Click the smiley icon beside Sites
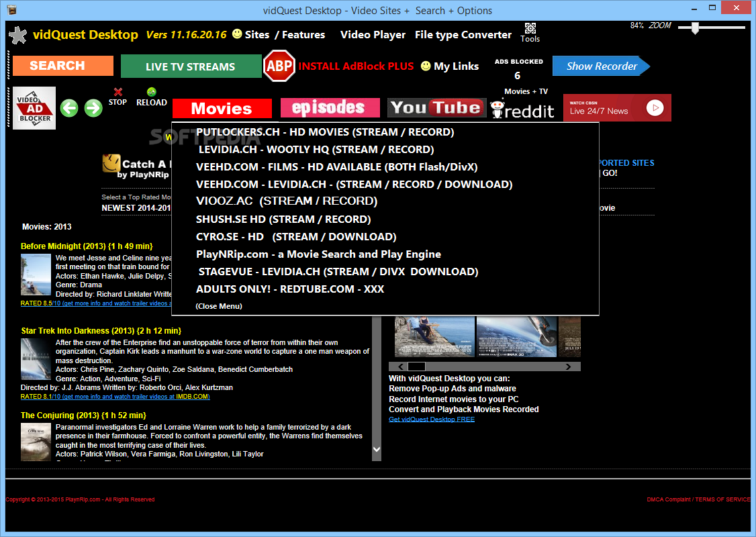Image resolution: width=756 pixels, height=537 pixels. click(237, 34)
